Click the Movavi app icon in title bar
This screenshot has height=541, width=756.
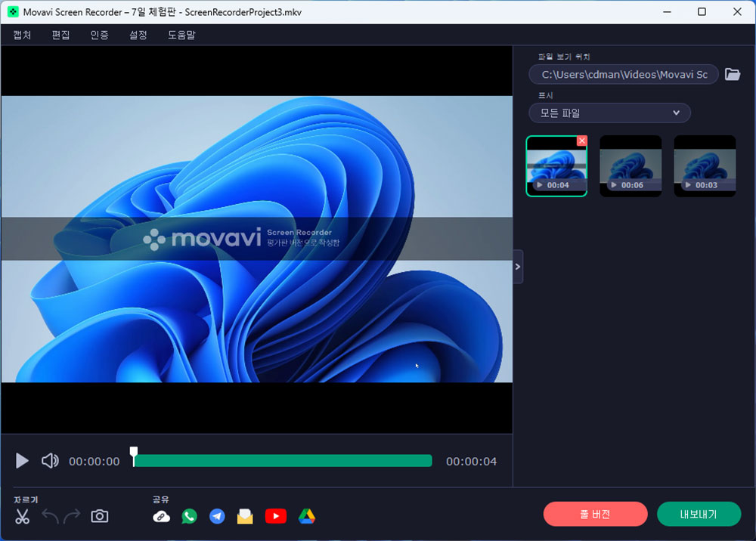pos(13,11)
